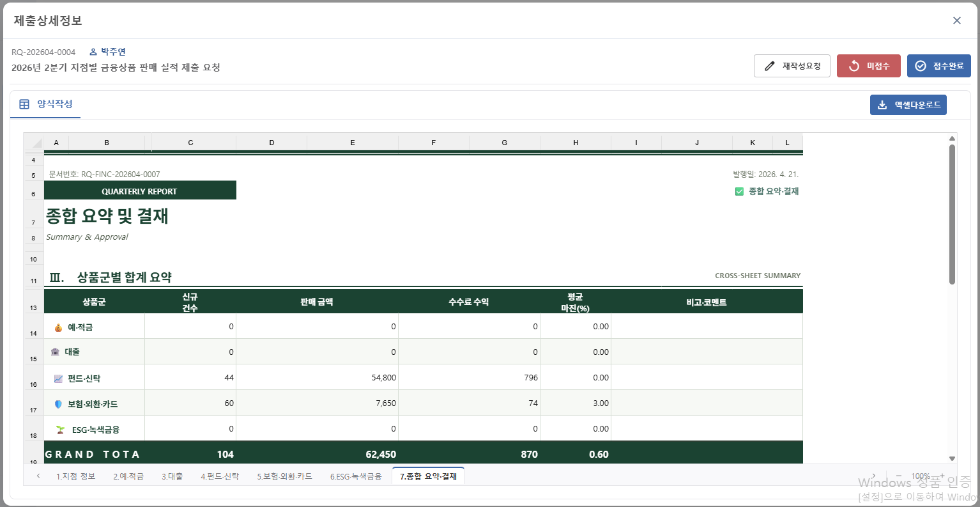This screenshot has width=980, height=507.
Task: Click the request ID RQ-202604-0004
Action: click(x=43, y=52)
